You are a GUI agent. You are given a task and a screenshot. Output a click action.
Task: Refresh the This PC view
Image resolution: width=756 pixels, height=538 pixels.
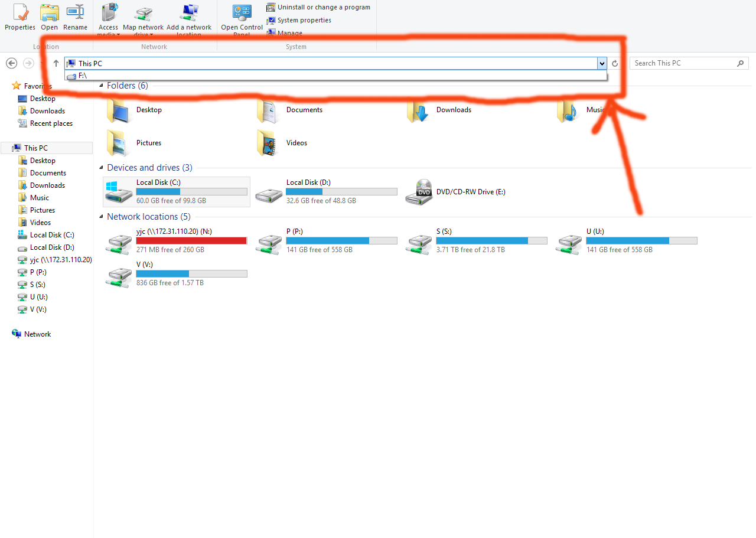615,63
